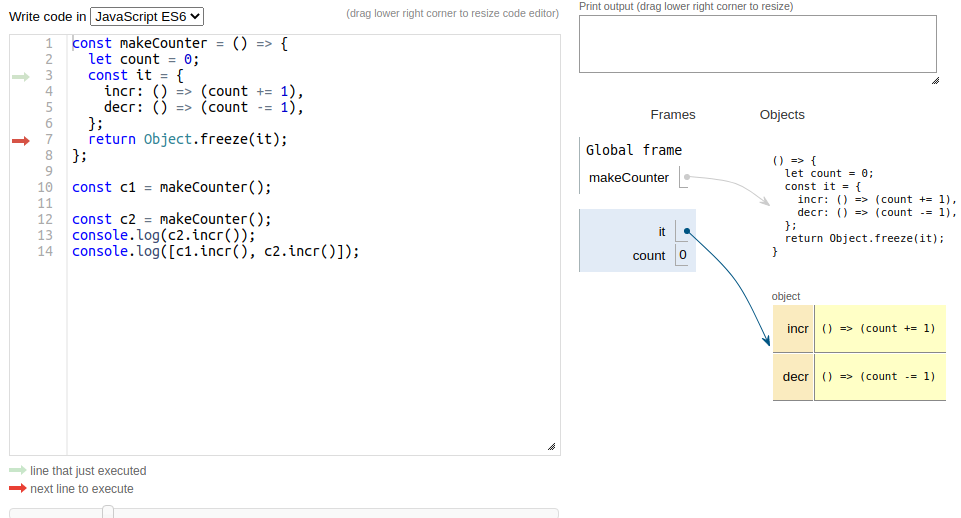Click the green arrow beside line 3
961x518 pixels.
(x=20, y=76)
